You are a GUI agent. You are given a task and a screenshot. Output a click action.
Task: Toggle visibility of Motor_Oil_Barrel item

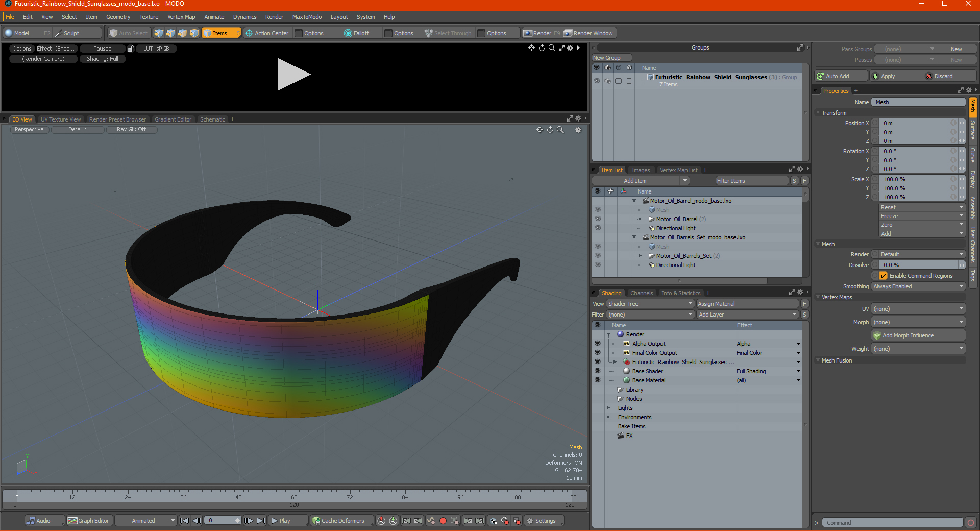(x=598, y=219)
